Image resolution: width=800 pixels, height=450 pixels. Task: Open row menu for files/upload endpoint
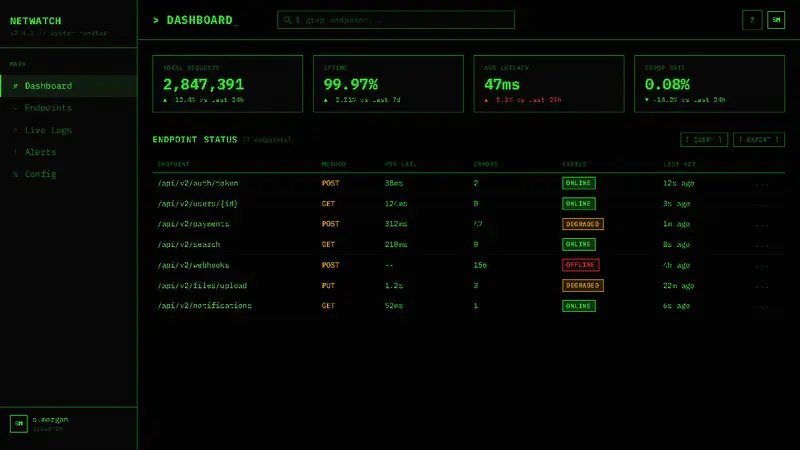(762, 286)
